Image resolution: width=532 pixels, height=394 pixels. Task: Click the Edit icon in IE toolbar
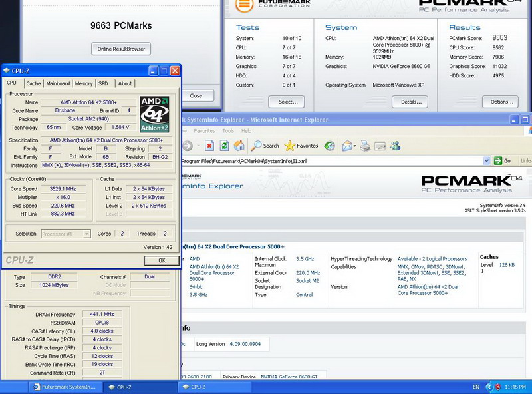coord(380,146)
